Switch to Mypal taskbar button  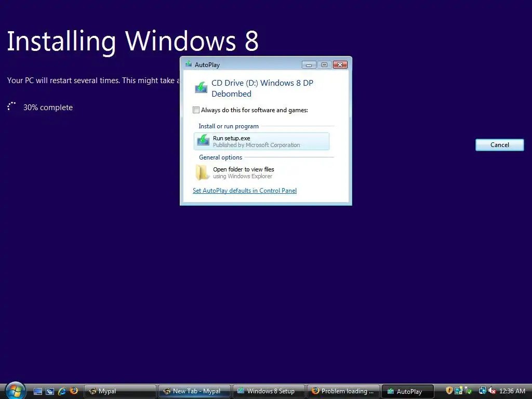[x=120, y=391]
